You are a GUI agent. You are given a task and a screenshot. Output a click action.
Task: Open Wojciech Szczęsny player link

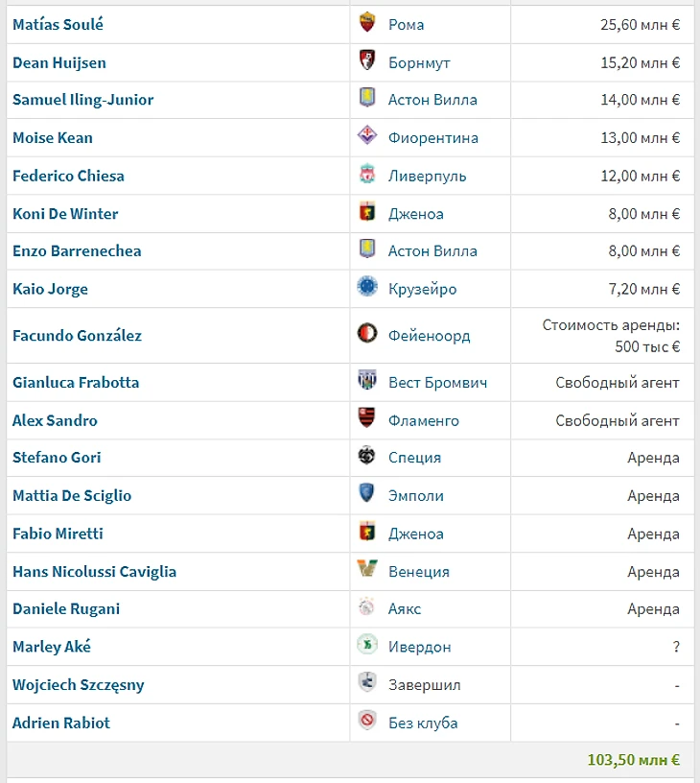[x=79, y=684]
